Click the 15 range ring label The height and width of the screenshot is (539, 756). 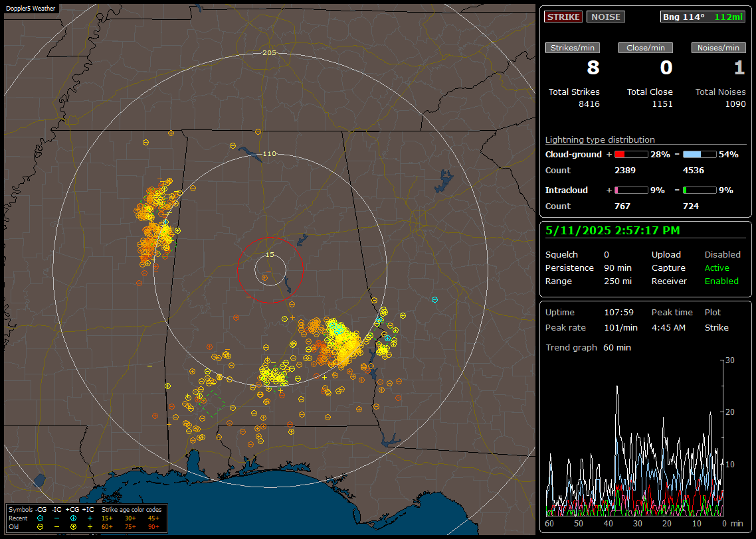270,255
